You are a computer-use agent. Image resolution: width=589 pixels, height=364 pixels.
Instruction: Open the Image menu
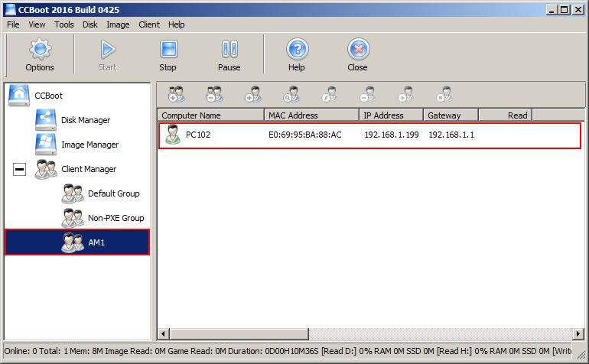118,24
